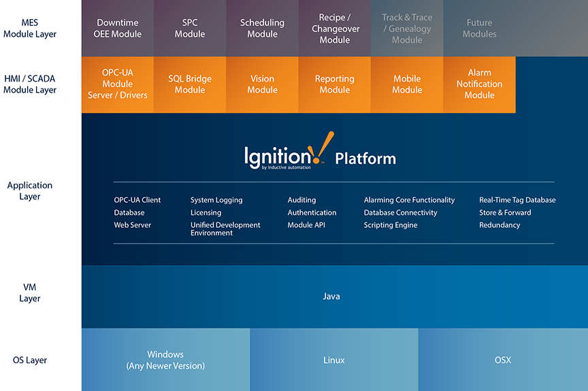Click the OPC-UA Client text
Screen dimensions: 588x391
point(137,200)
